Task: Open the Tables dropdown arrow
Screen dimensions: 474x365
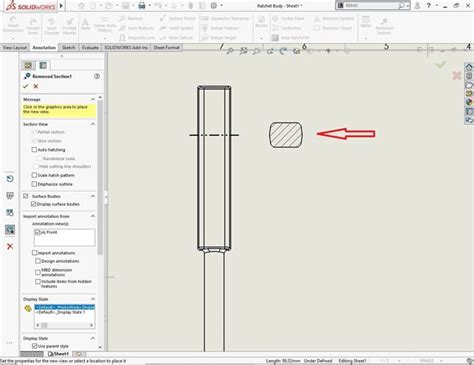Action: [366, 38]
